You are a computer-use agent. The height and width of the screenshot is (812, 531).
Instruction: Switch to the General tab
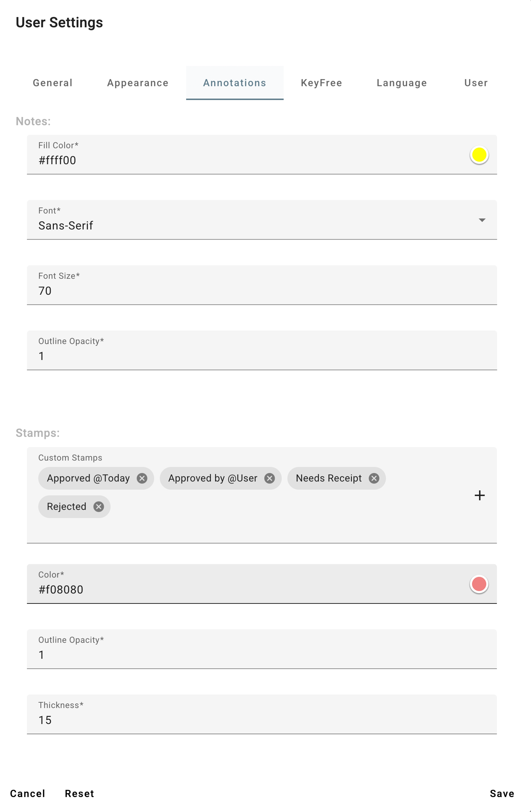tap(53, 83)
